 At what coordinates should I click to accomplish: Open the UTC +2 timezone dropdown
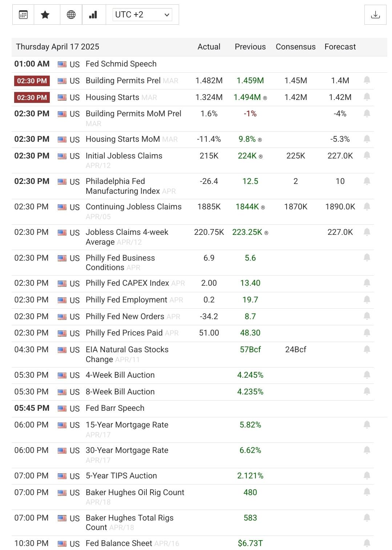(142, 15)
